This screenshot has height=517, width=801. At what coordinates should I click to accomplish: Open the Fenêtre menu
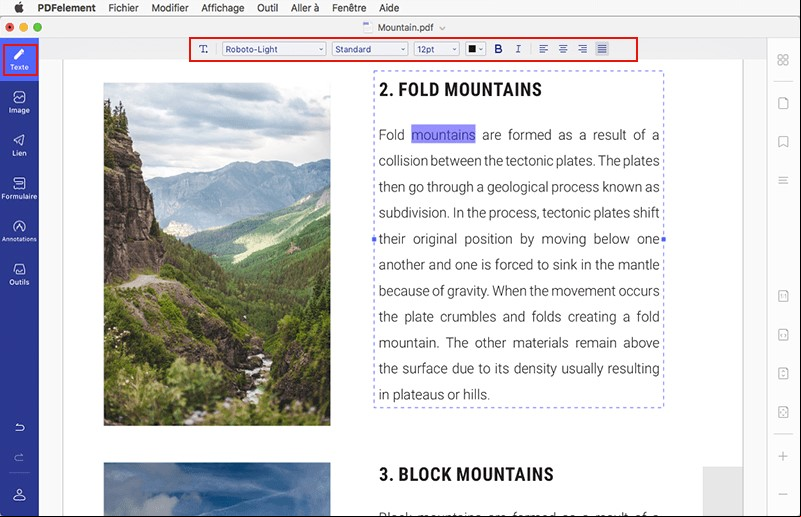(349, 8)
